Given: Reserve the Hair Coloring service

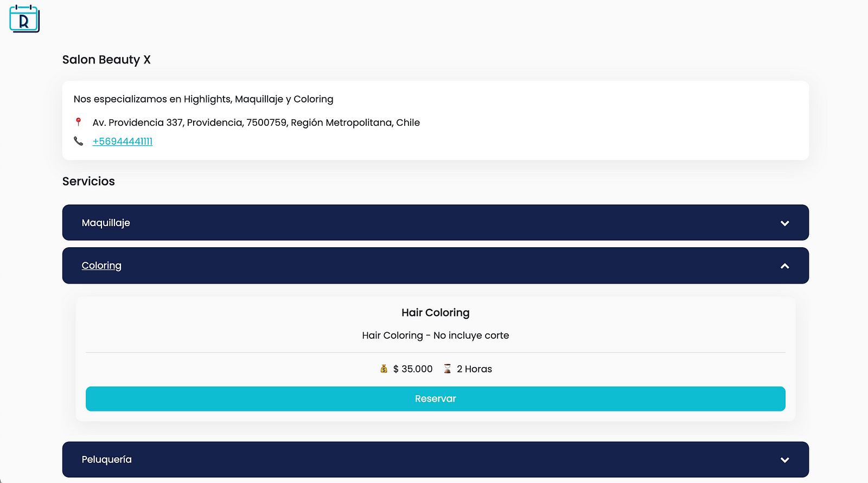Looking at the screenshot, I should coord(436,398).
